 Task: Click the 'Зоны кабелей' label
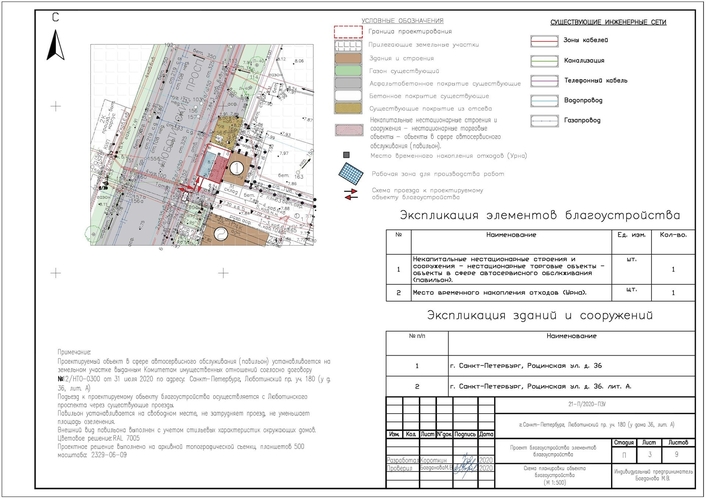586,40
